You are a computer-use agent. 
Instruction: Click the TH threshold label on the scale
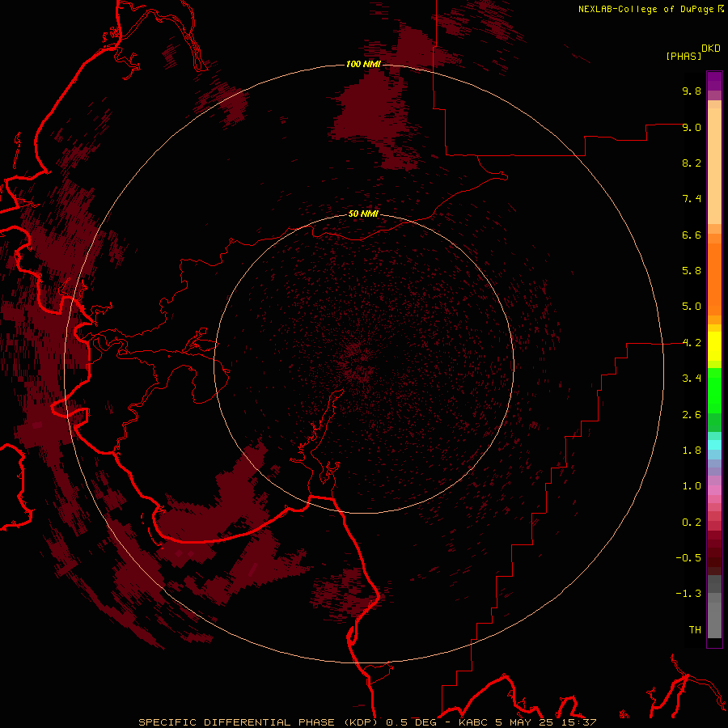click(695, 630)
